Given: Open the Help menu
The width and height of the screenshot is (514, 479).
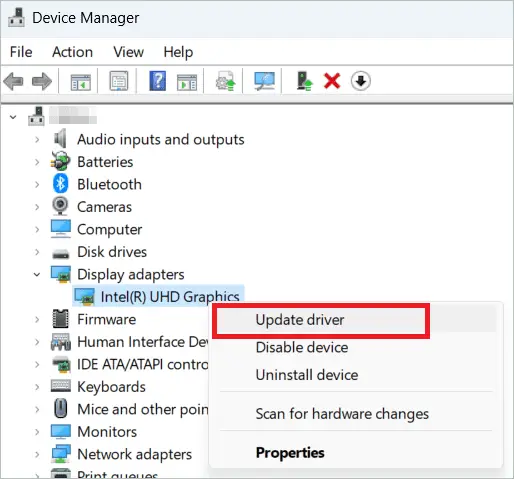Looking at the screenshot, I should tap(178, 53).
